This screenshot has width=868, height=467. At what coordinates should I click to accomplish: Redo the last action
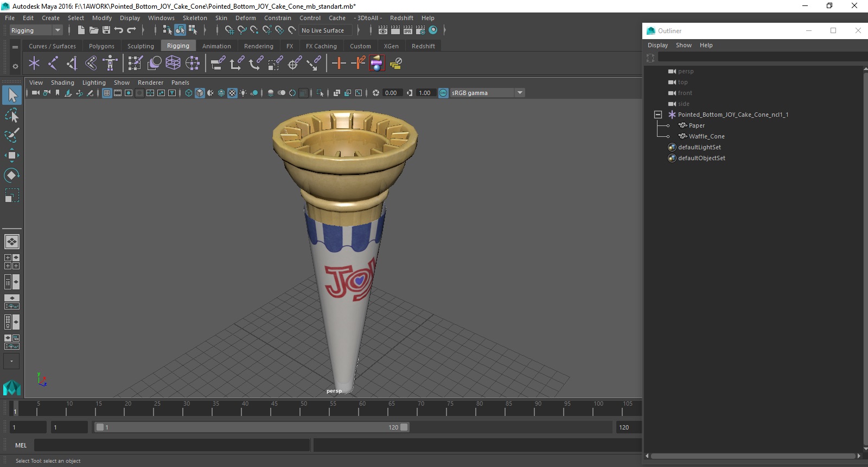[131, 30]
